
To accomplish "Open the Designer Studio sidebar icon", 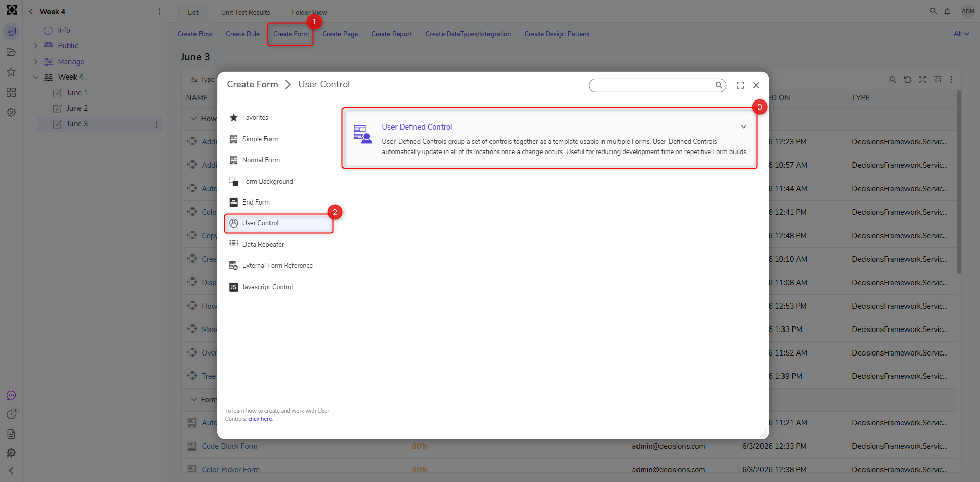I will pos(11,32).
